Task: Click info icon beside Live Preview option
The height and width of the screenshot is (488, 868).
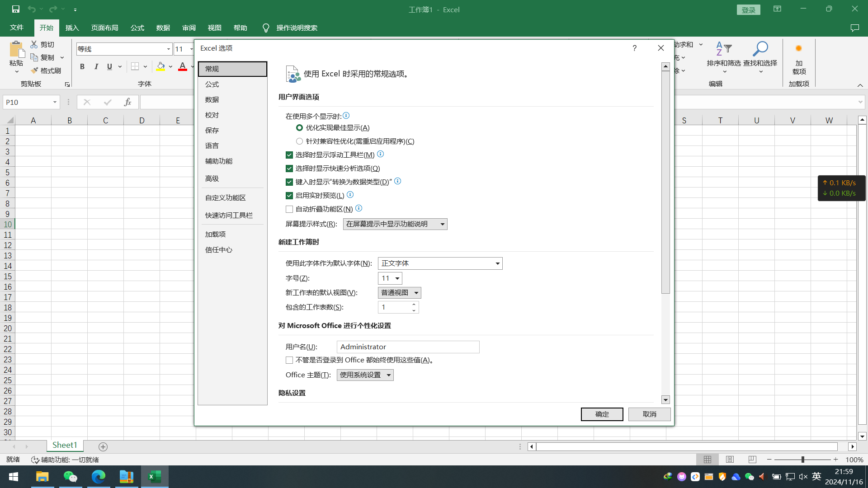Action: coord(350,195)
